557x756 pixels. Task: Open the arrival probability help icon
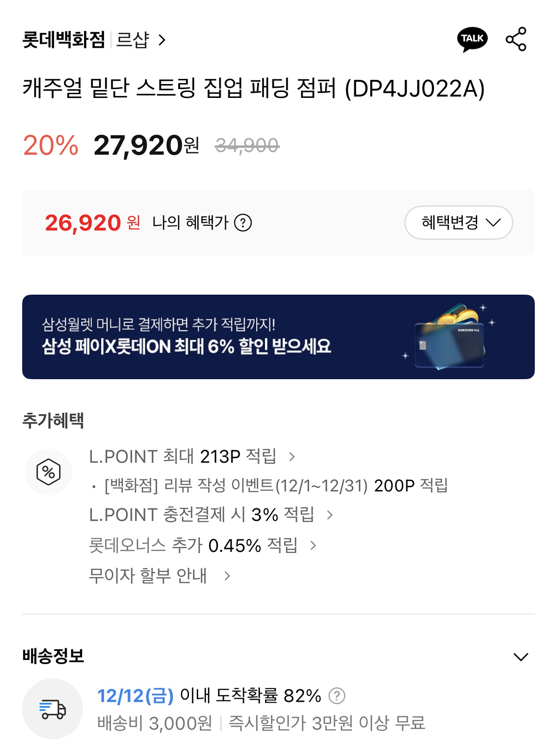coord(337,696)
